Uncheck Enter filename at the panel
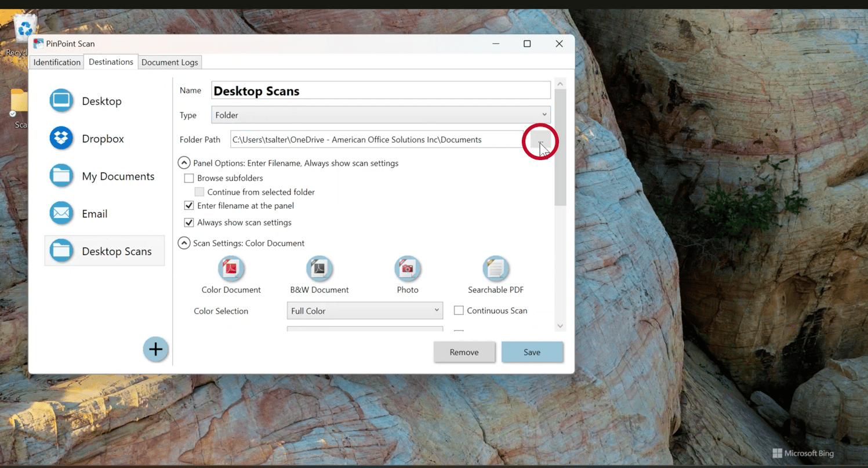The image size is (868, 468). [189, 205]
